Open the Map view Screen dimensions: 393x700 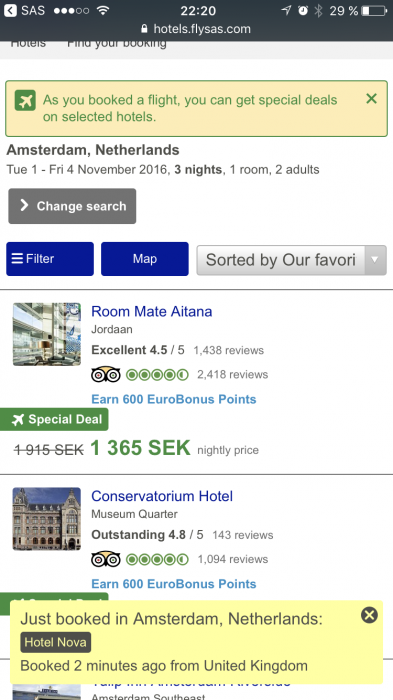click(x=145, y=259)
